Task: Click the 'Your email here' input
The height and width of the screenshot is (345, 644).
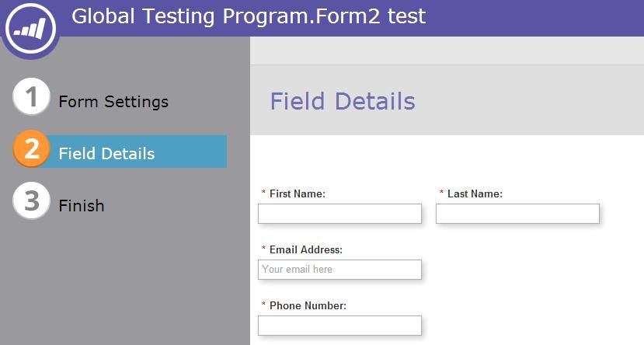Action: (339, 270)
